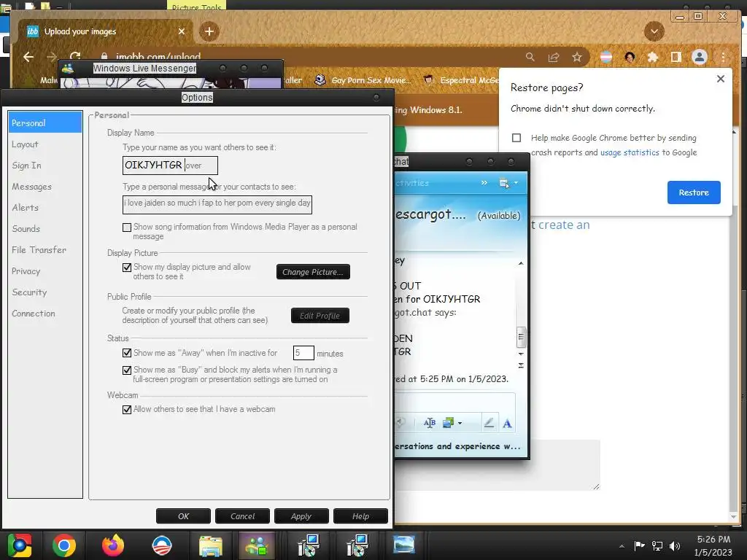Open Chrome tab search dropdown

tap(654, 31)
